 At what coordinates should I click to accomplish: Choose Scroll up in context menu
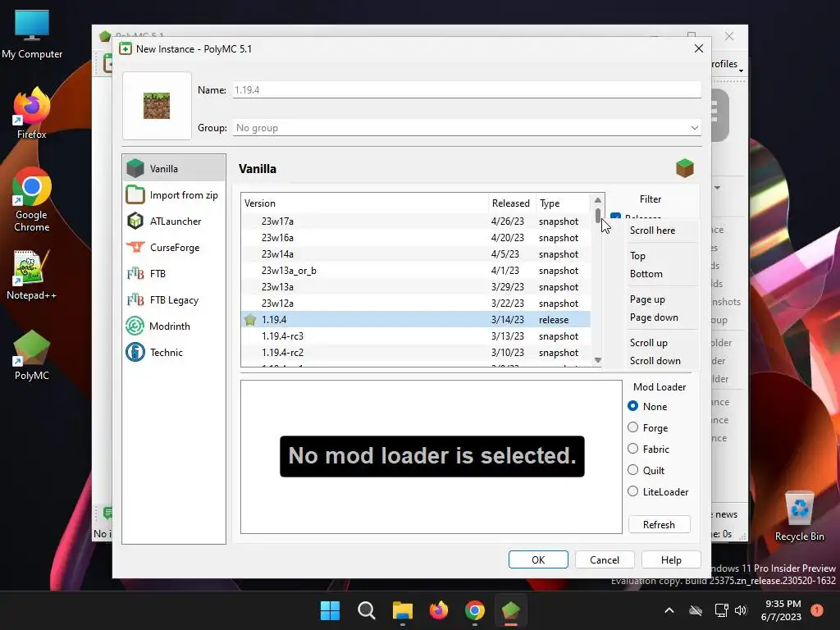[x=648, y=343]
